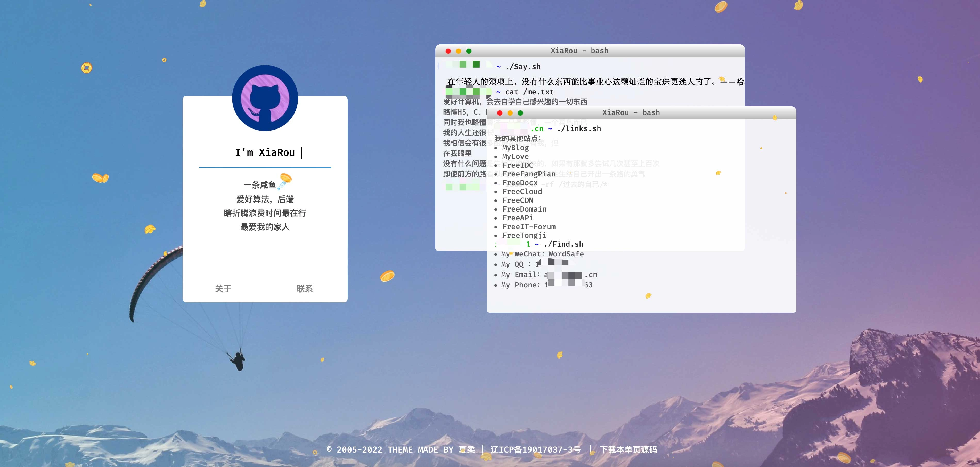Open the FreeCloud link
This screenshot has width=980, height=467.
(x=522, y=191)
